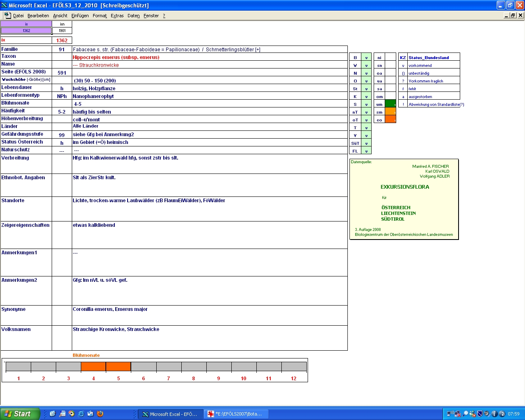The image size is (525, 420).
Task: Open the Ansicht menu
Action: click(x=60, y=16)
